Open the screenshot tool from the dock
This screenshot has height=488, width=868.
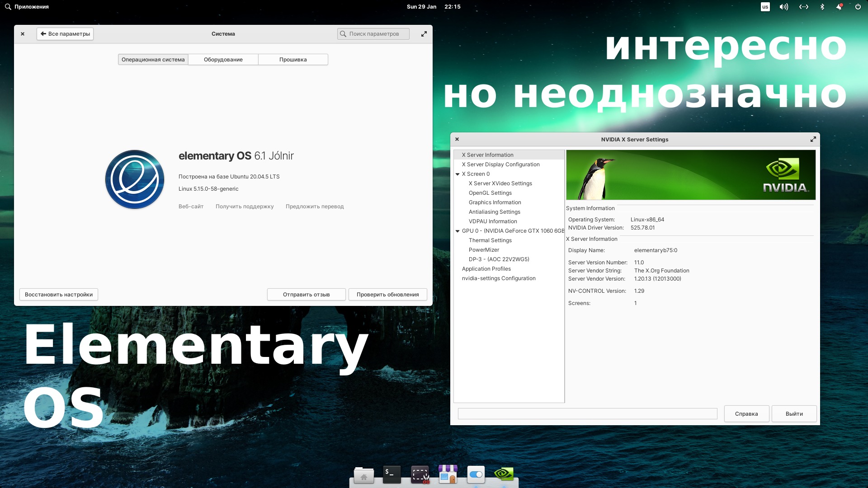tap(420, 475)
